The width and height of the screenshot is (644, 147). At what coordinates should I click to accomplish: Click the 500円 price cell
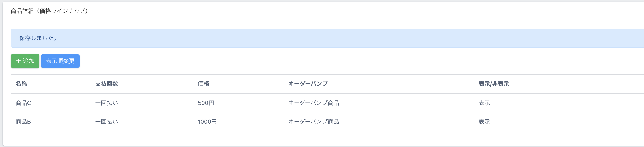[206, 103]
